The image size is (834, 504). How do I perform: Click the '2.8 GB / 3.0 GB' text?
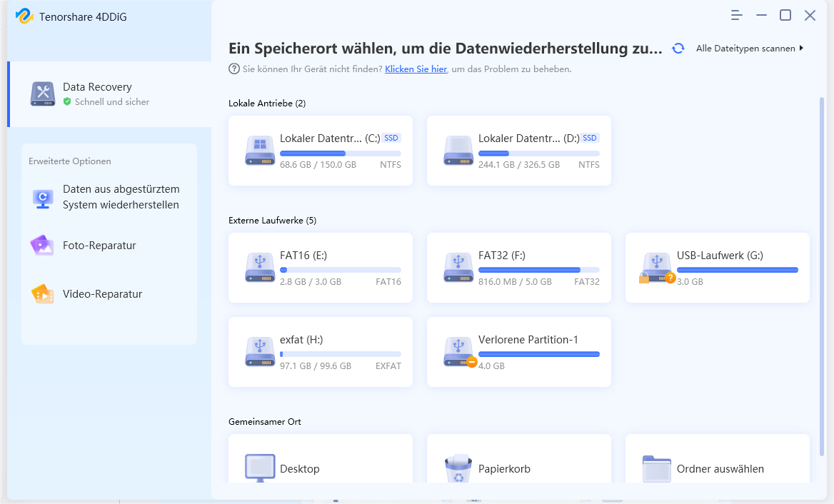[311, 282]
